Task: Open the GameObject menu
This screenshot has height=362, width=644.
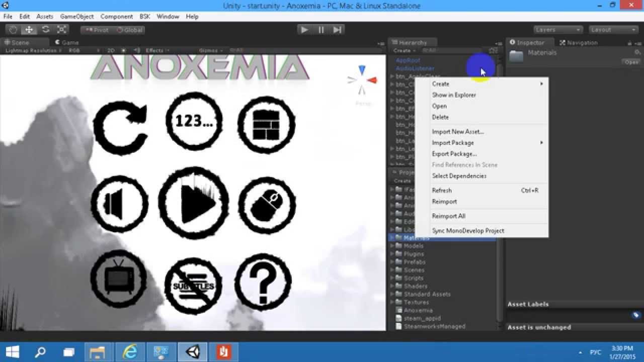Action: (x=77, y=17)
